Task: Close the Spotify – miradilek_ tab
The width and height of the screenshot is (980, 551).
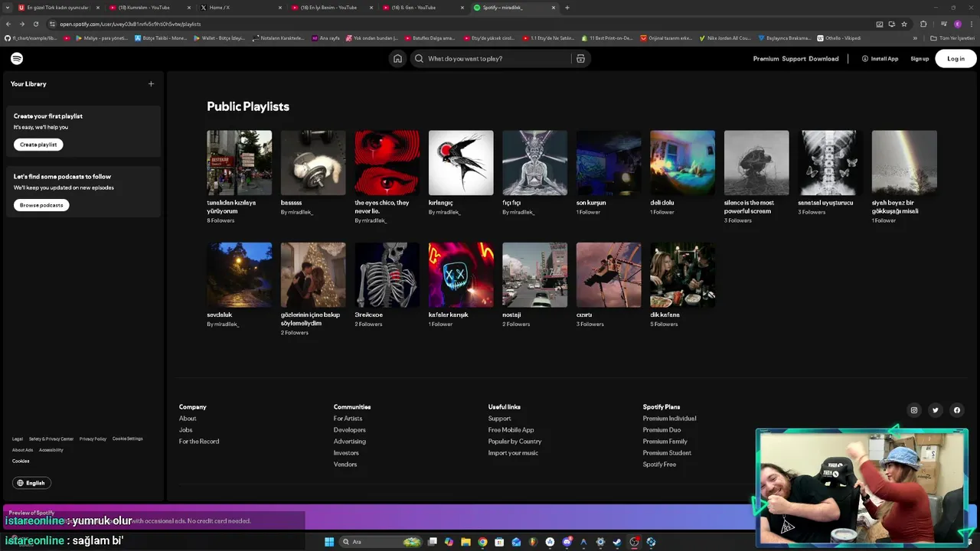Action: coord(554,8)
